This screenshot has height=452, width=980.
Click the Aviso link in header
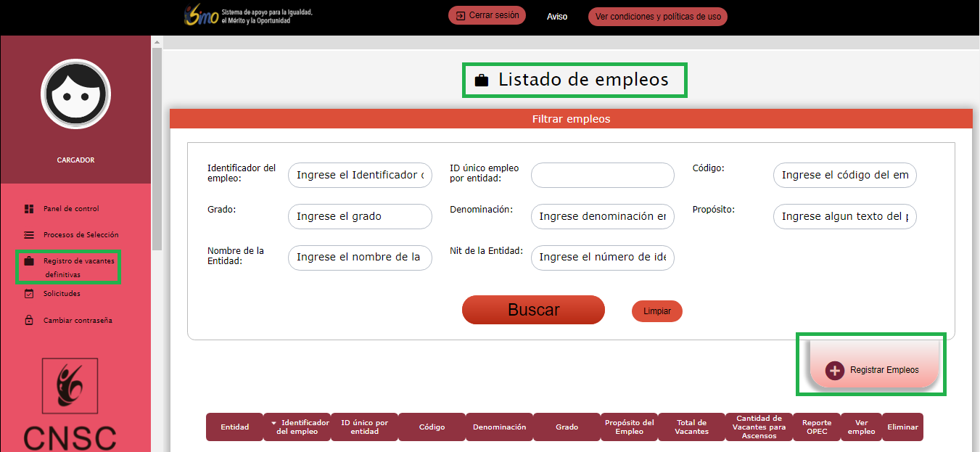pos(557,16)
